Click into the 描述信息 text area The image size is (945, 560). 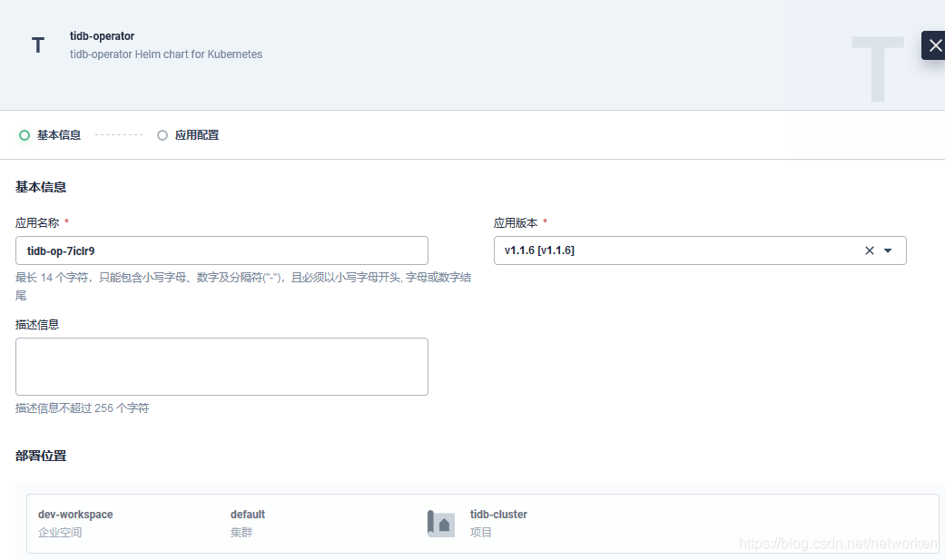pyautogui.click(x=221, y=367)
